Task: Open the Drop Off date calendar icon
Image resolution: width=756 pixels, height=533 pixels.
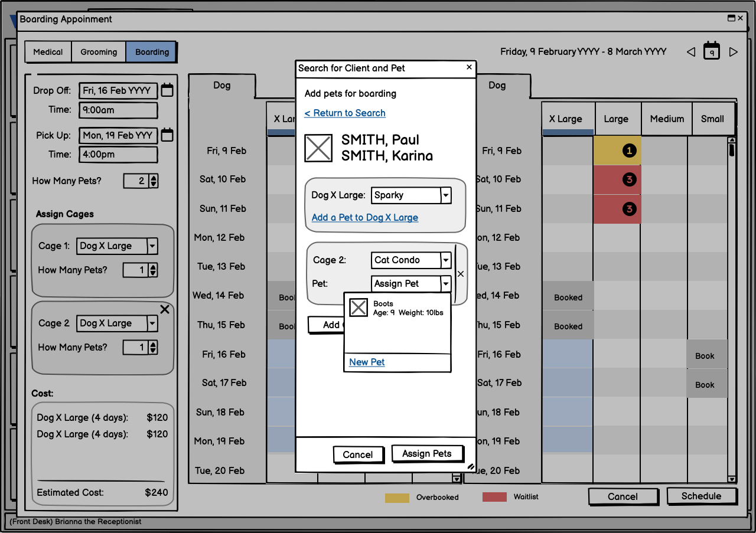Action: point(167,90)
